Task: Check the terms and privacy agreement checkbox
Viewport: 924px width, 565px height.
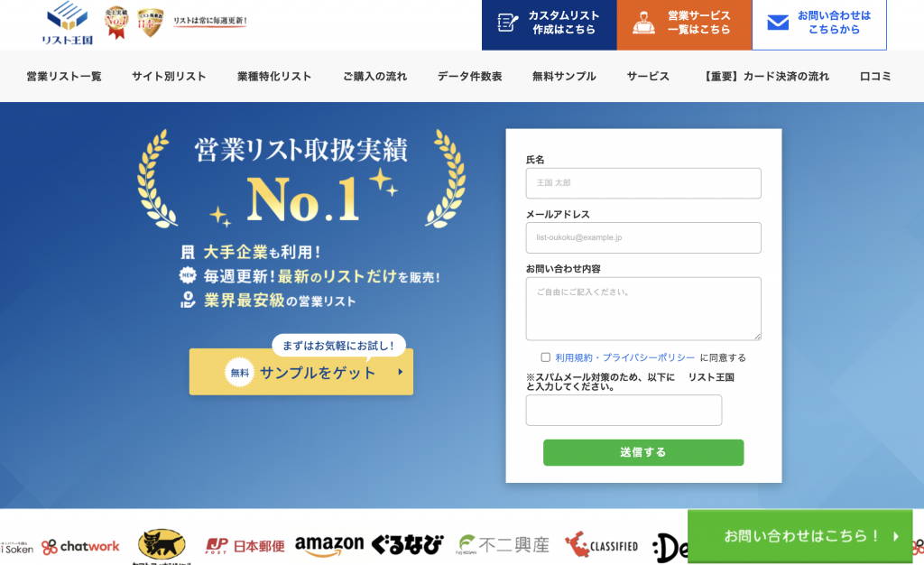Action: pyautogui.click(x=546, y=357)
